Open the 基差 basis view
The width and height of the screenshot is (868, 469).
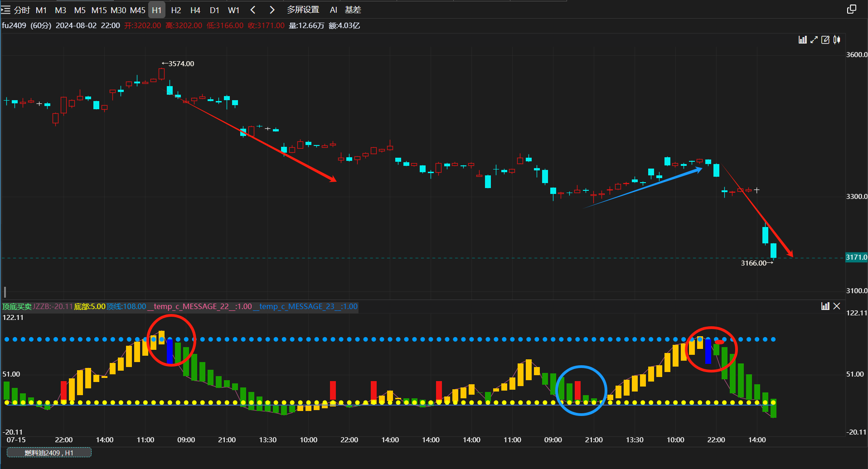point(353,10)
